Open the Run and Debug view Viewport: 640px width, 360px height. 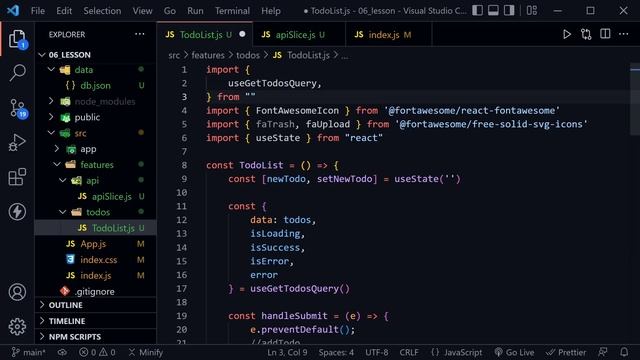coord(17,142)
